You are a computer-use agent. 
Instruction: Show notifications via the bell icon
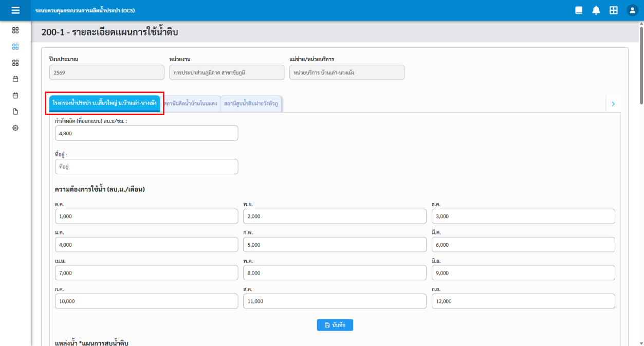click(596, 10)
